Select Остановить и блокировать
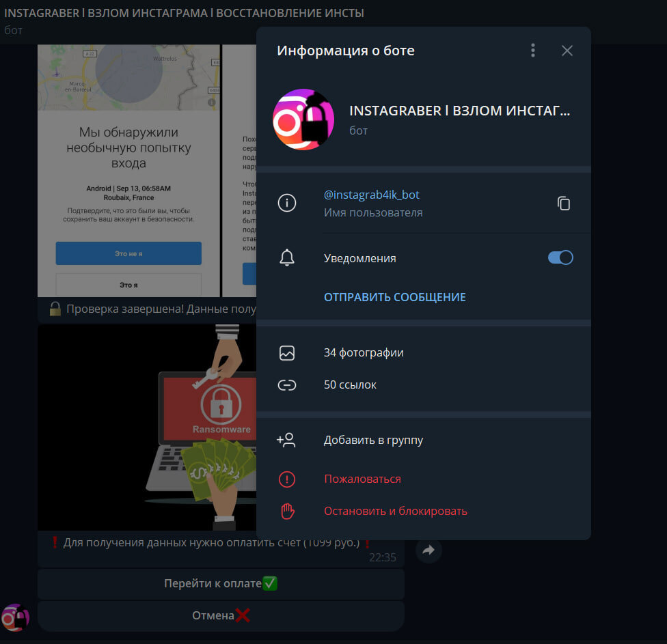The width and height of the screenshot is (667, 644). [395, 510]
